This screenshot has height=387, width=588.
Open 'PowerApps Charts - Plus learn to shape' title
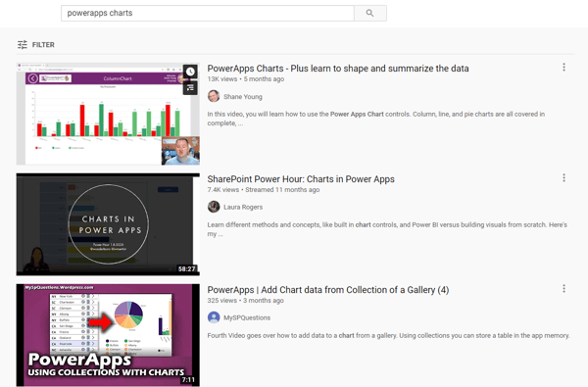[338, 69]
